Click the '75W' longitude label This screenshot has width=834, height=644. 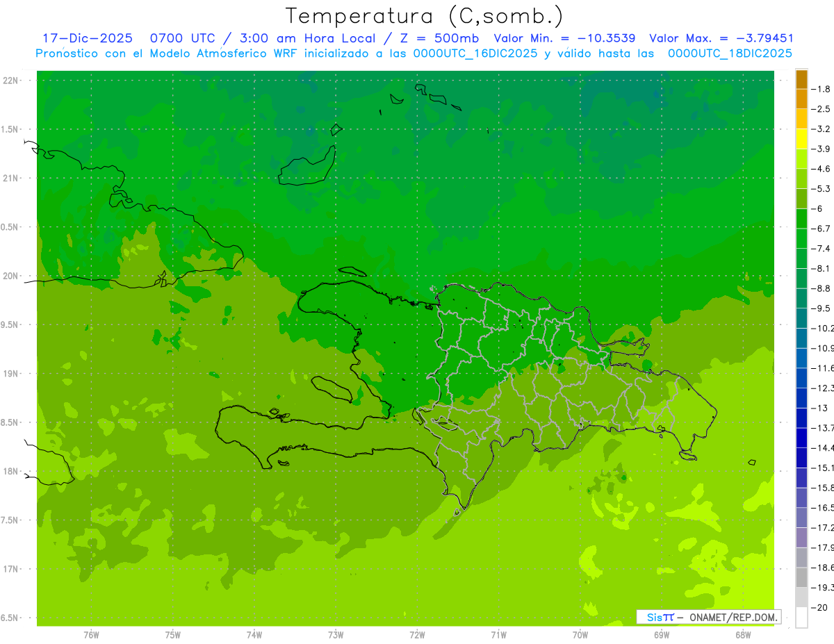pos(173,634)
